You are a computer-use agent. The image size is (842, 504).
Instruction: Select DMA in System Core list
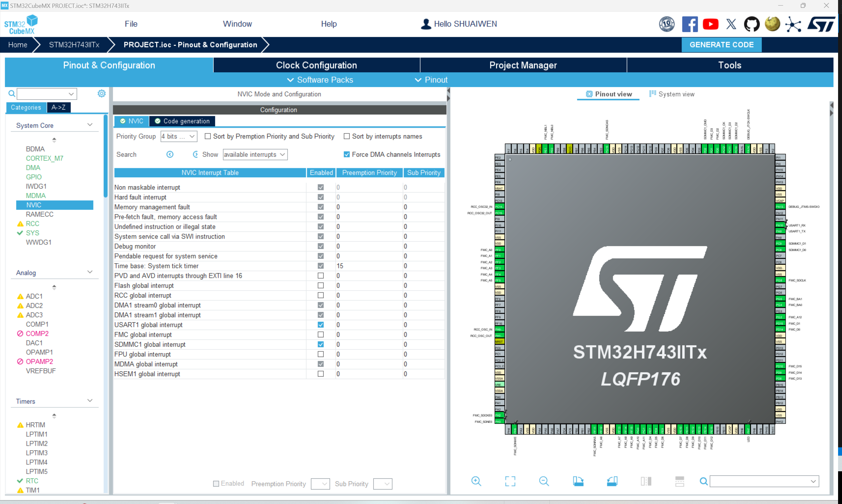[x=33, y=168]
